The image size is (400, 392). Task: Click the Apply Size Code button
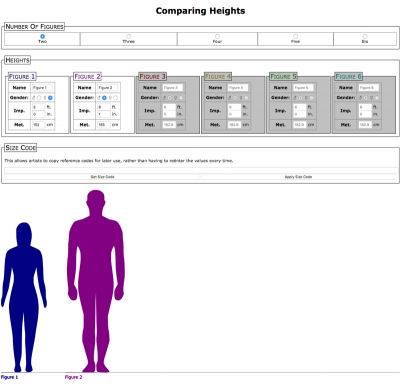(x=298, y=177)
